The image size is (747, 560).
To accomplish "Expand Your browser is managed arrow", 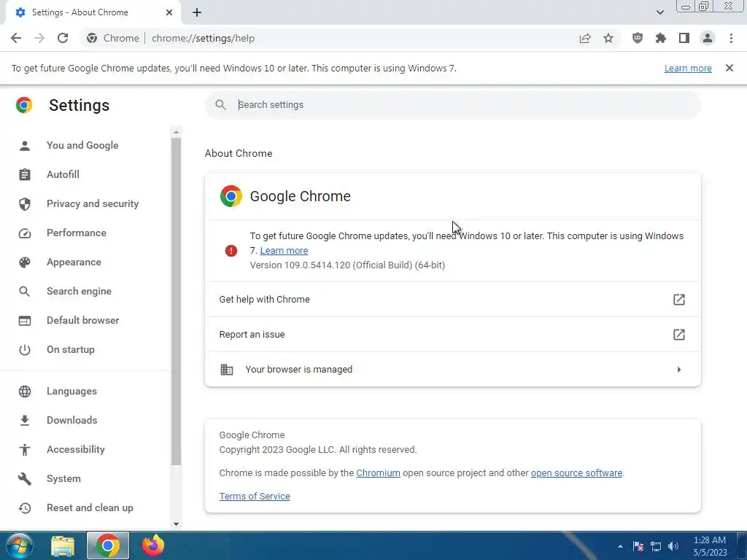I will (679, 370).
